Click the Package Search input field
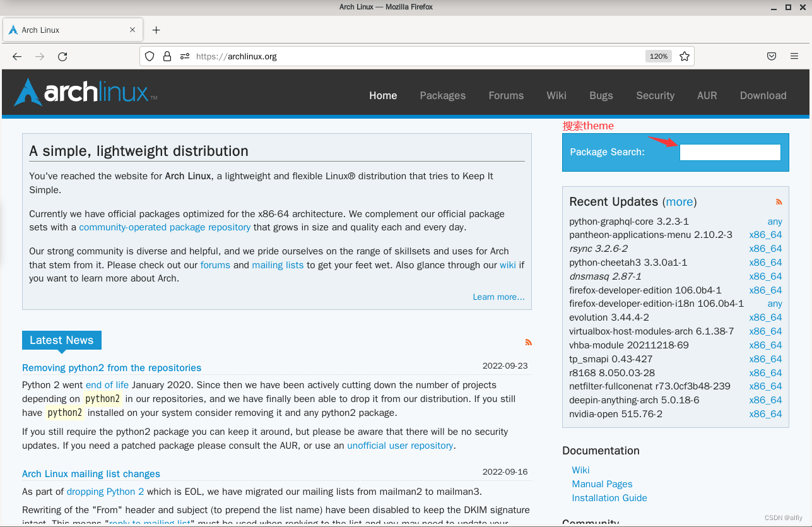This screenshot has height=527, width=812. pyautogui.click(x=730, y=152)
